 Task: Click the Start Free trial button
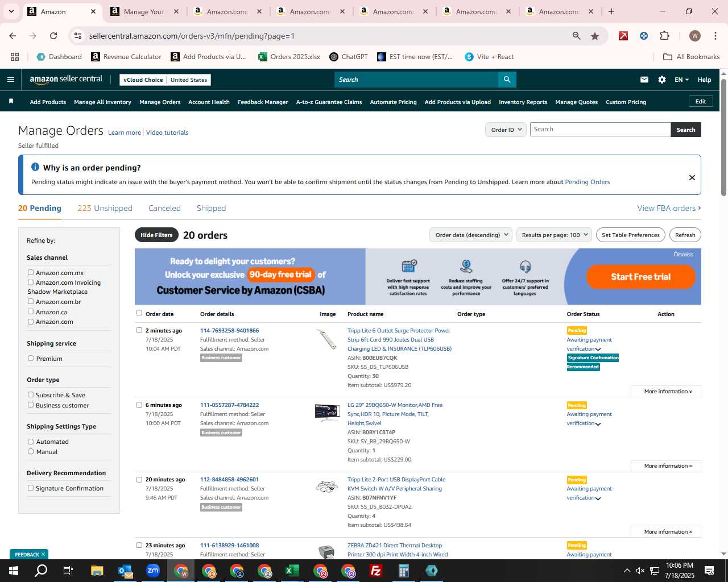[x=640, y=277]
